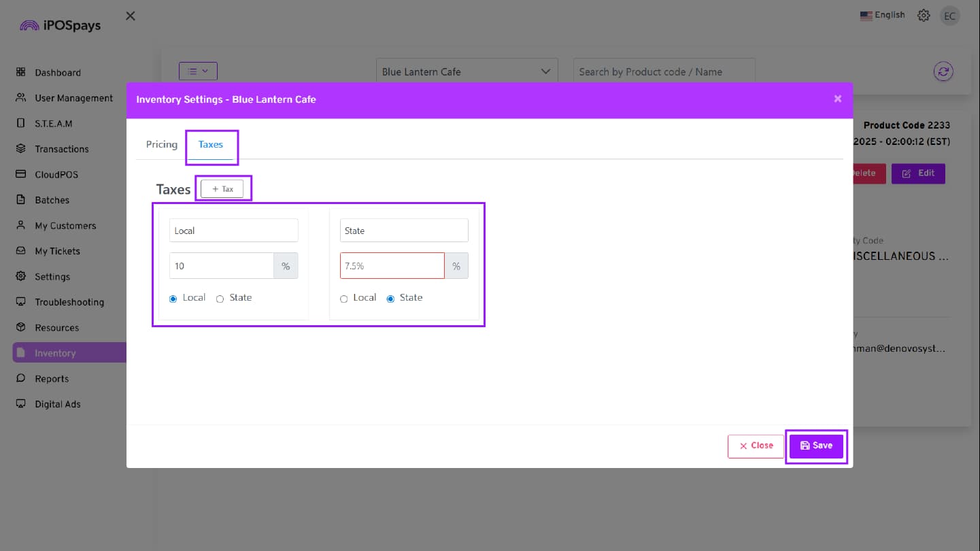Open the Blue Lantern Cafe store dropdown

coord(467,71)
